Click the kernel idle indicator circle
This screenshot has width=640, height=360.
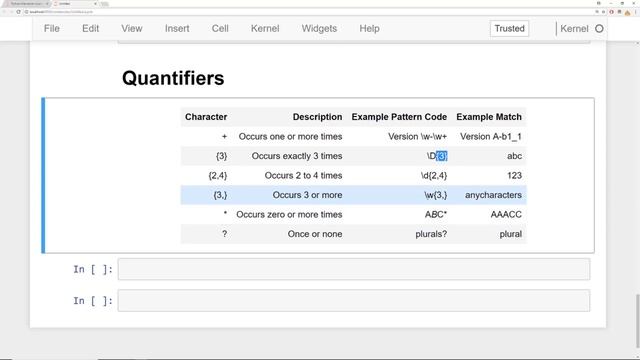tap(599, 29)
